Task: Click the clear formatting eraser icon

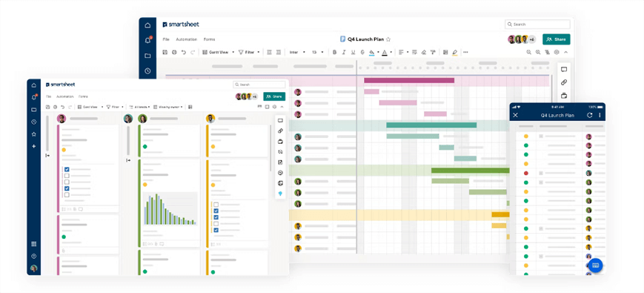Action: coord(423,52)
